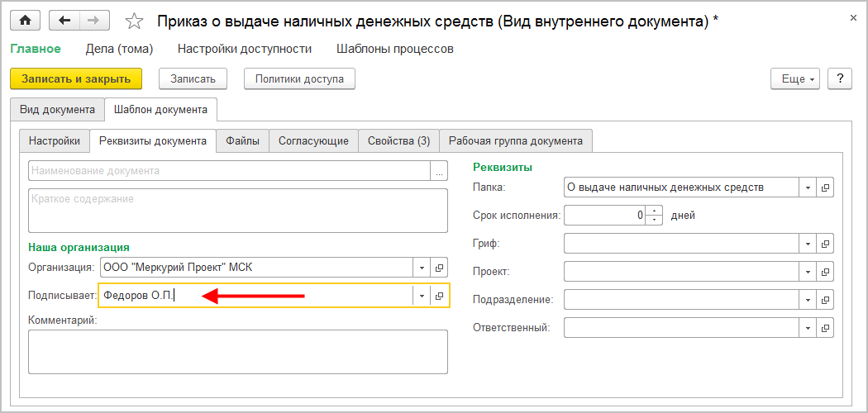Screen dimensions: 868x413
Task: Open Настройки доступности section
Action: point(245,49)
